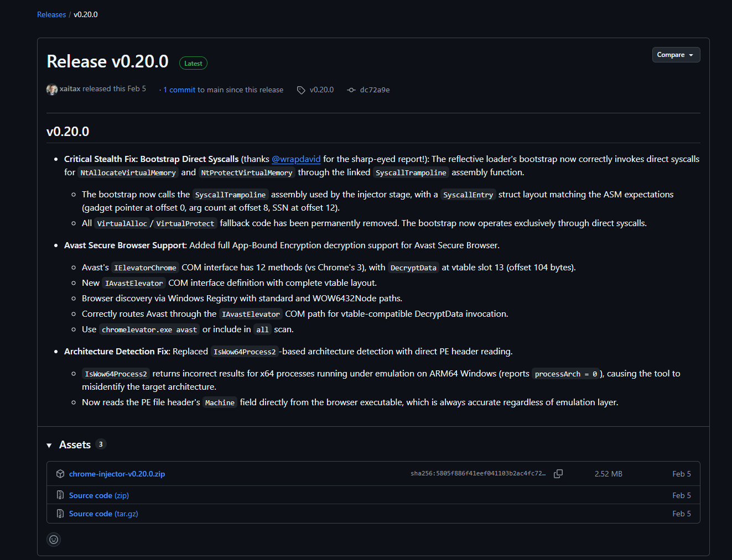
Task: Click the xaitax user avatar
Action: click(52, 90)
